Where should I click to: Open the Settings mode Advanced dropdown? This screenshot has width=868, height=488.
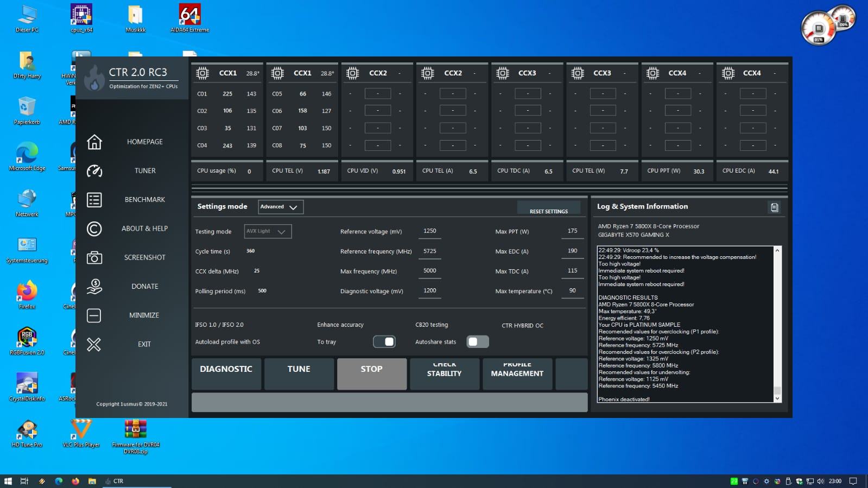tap(281, 207)
